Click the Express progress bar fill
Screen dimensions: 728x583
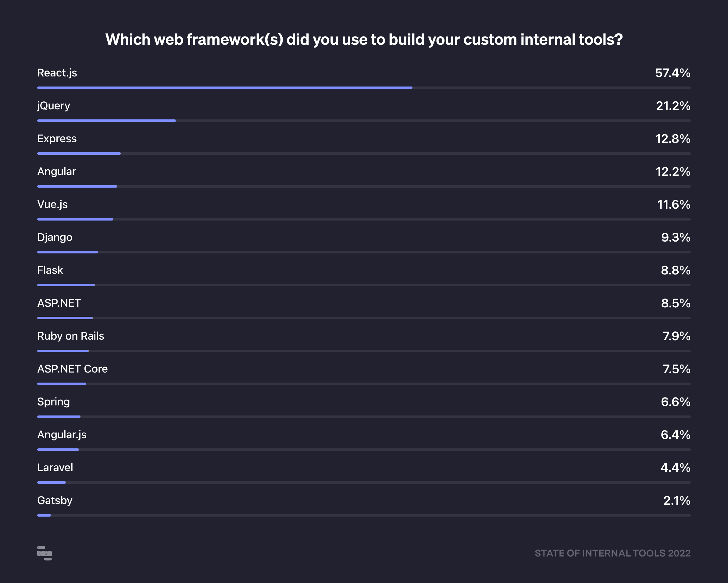pos(79,154)
